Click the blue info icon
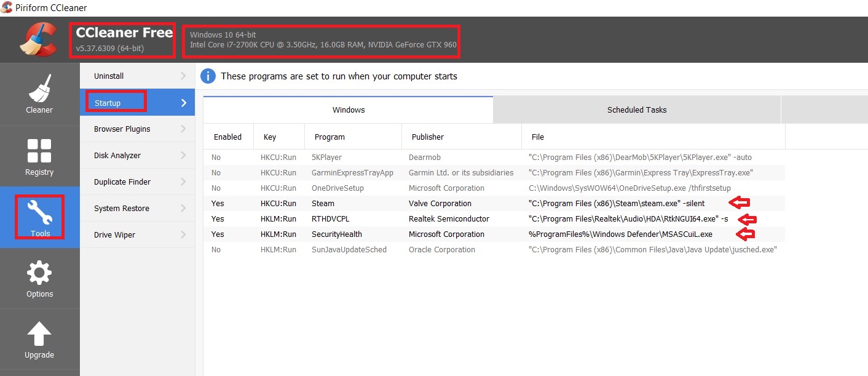868x376 pixels. 208,76
